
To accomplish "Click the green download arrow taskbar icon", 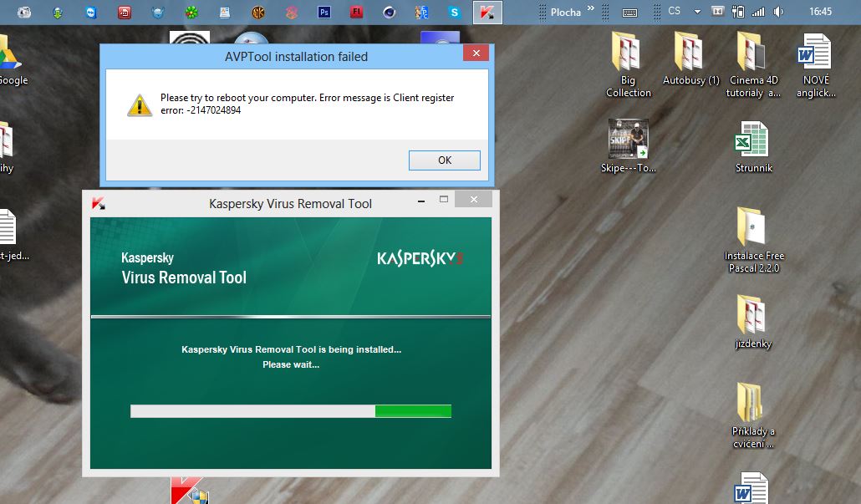I will 58,12.
